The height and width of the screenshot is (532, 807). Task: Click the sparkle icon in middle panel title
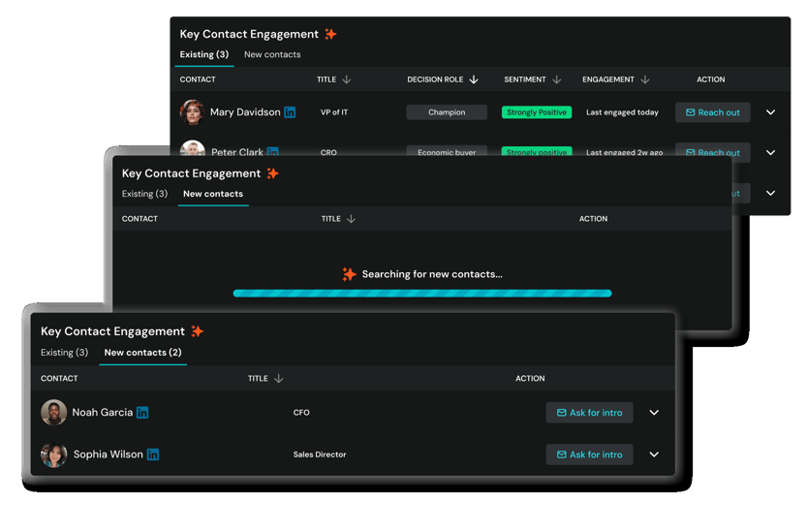[273, 173]
